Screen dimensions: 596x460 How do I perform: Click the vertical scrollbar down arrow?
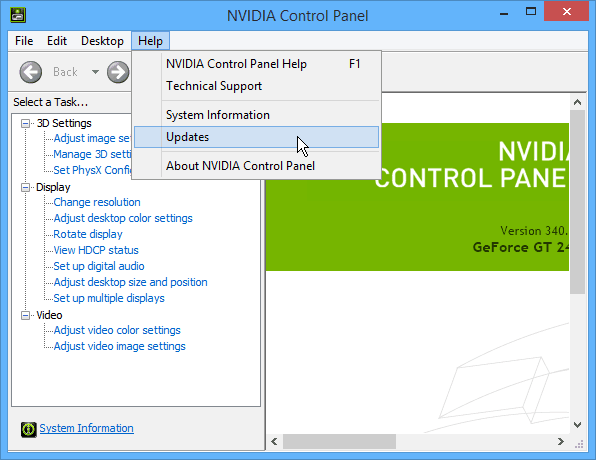(x=577, y=425)
